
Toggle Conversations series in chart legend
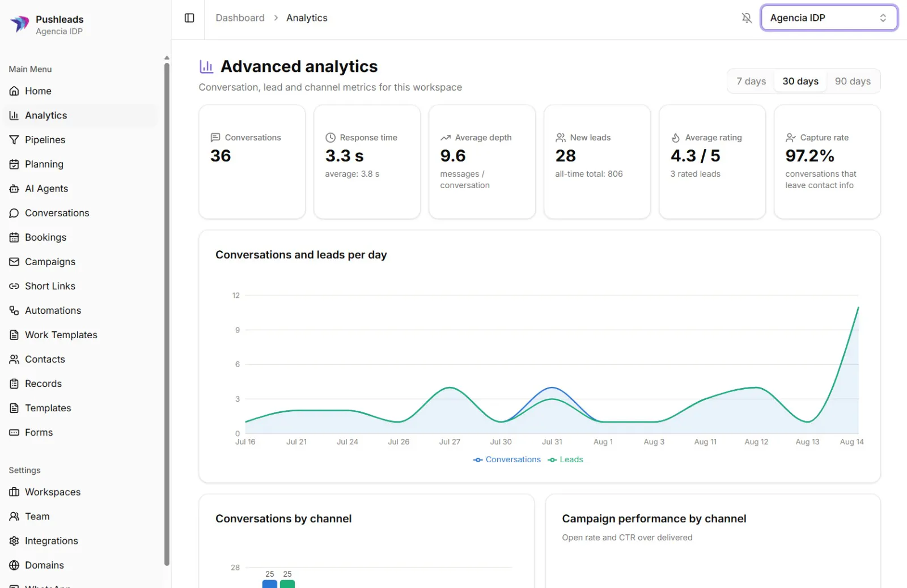507,459
